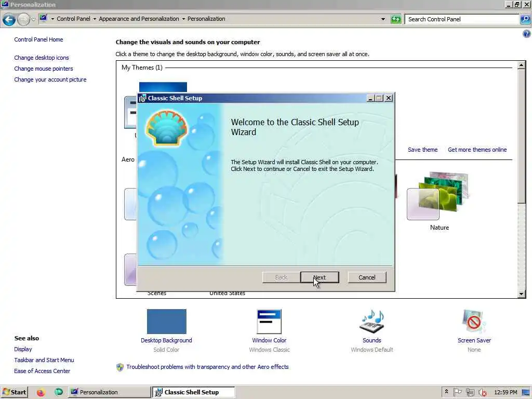Open Window Color link
This screenshot has width=532, height=399.
click(269, 340)
